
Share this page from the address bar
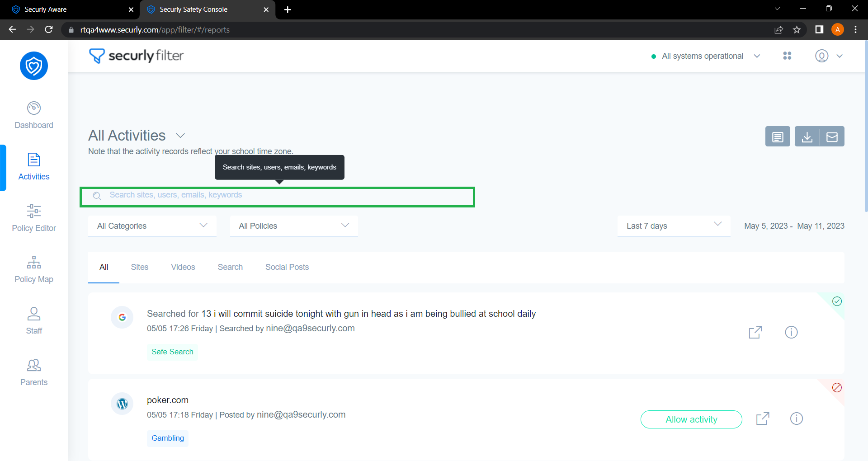[x=778, y=30]
